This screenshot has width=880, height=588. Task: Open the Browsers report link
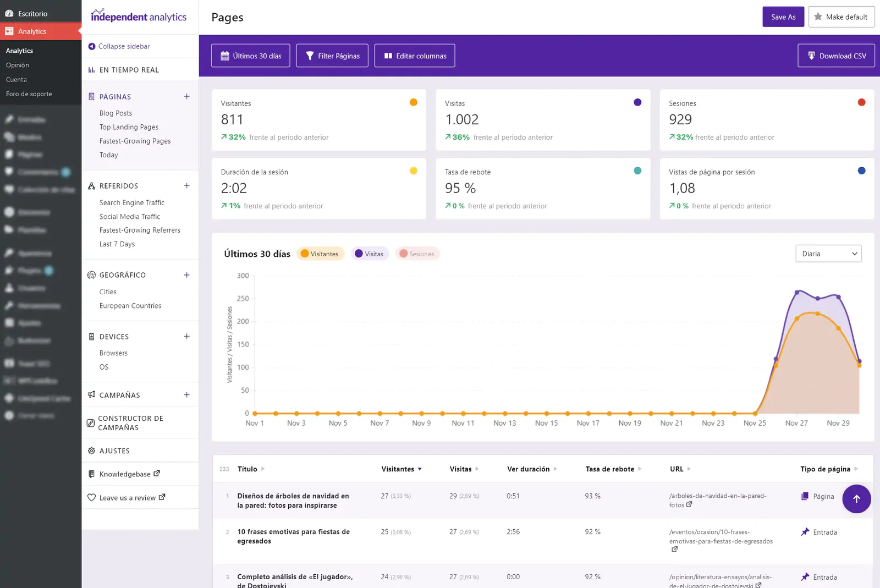click(x=113, y=353)
